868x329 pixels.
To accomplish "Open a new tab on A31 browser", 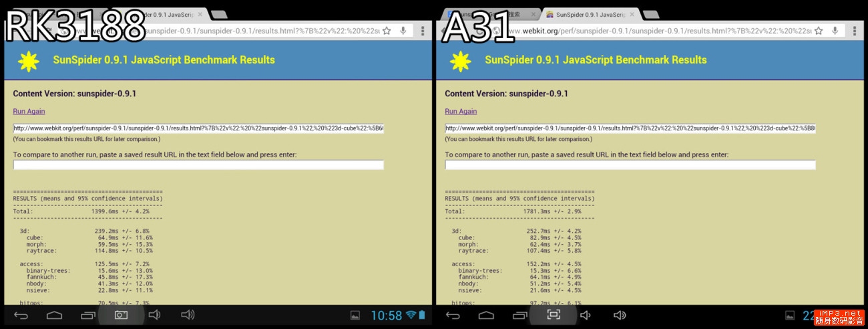I will pos(650,14).
